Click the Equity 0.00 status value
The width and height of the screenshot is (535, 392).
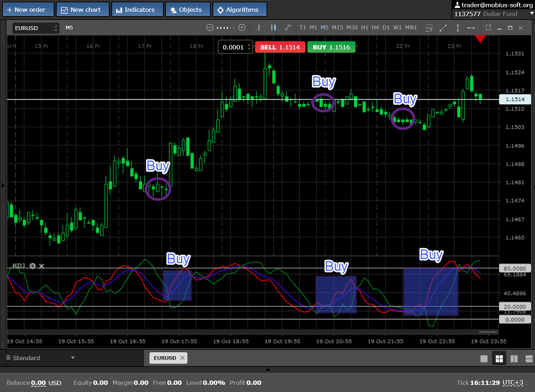click(100, 383)
